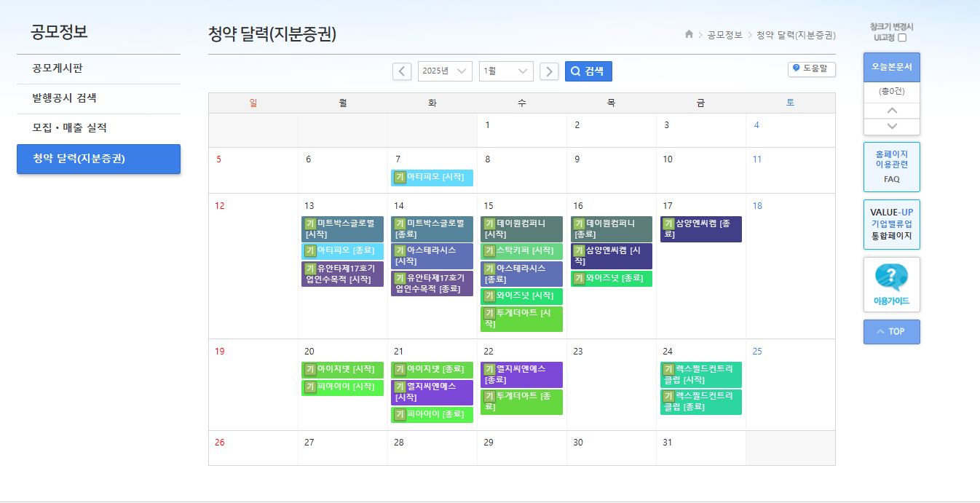Click the 일 Sunday column header
980x503 pixels.
253,103
